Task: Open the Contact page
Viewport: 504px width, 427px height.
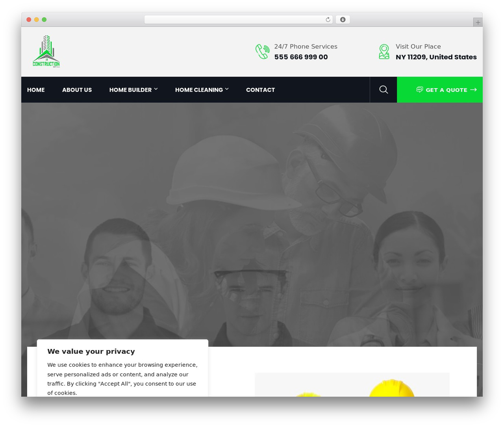Action: pos(260,90)
